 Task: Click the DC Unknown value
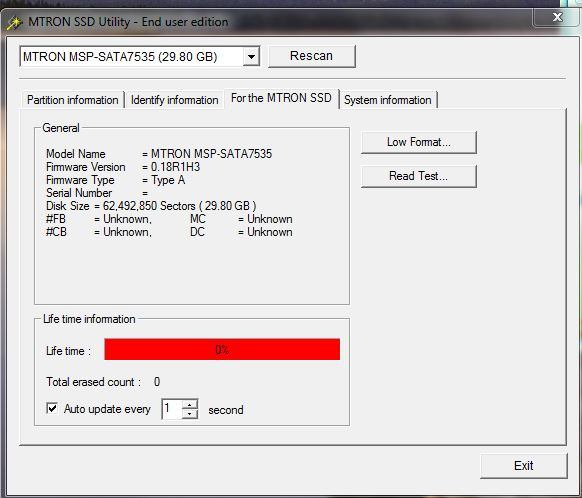click(x=270, y=232)
